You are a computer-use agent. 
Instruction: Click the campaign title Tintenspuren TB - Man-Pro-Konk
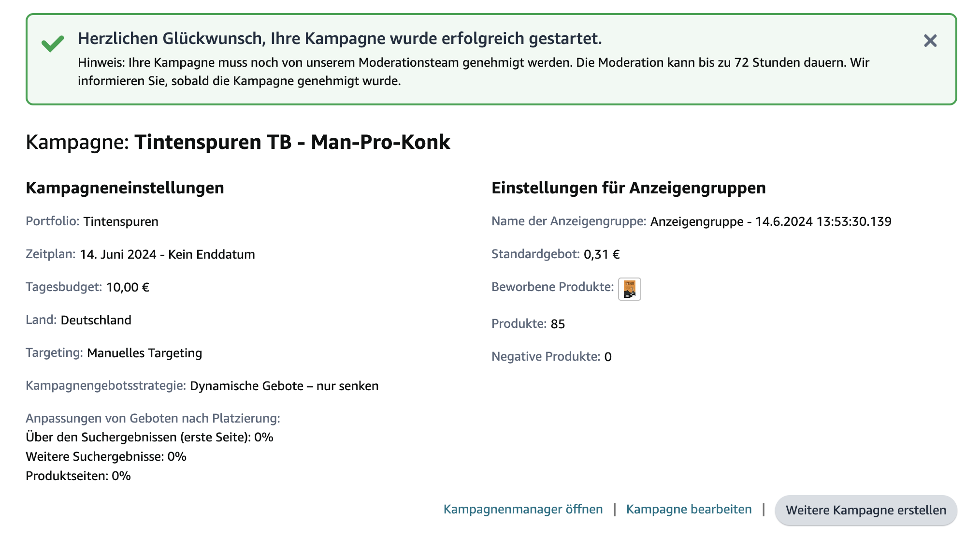click(292, 142)
